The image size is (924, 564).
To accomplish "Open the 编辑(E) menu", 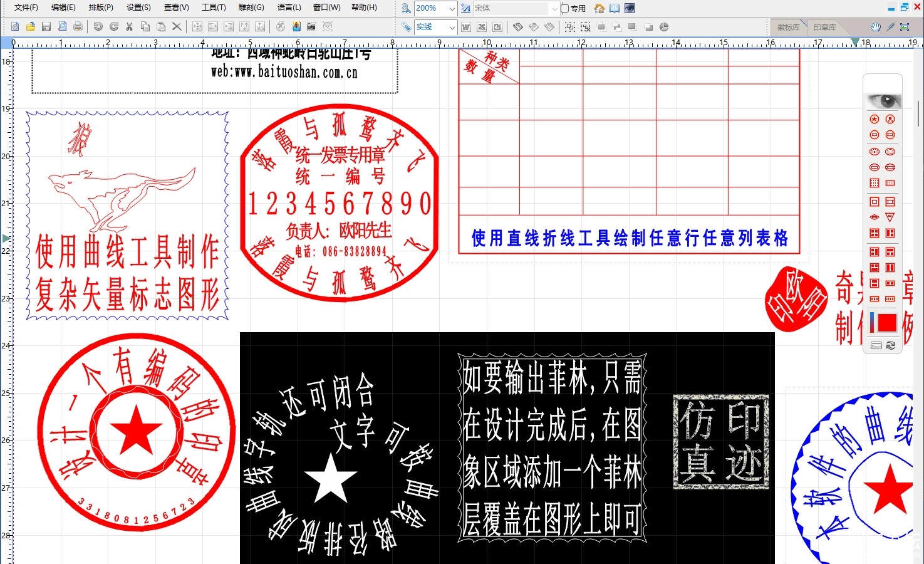I will pyautogui.click(x=63, y=8).
